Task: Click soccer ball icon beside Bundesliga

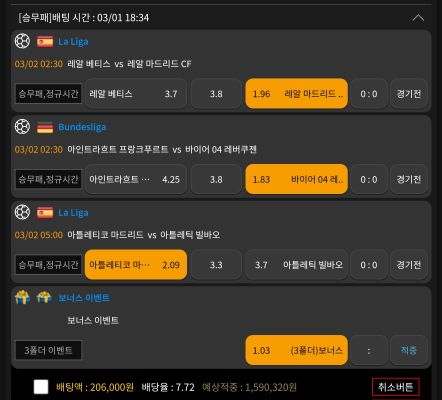Action: coord(22,127)
